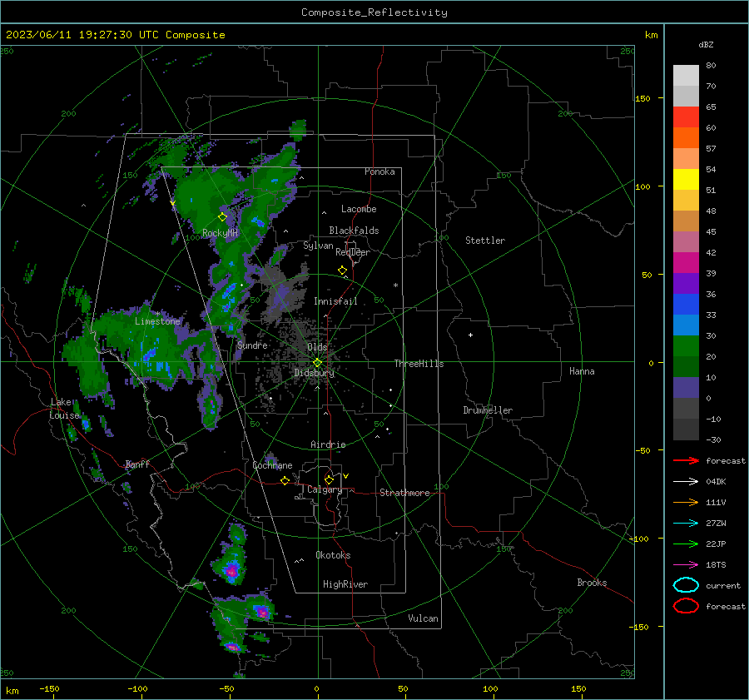Image resolution: width=749 pixels, height=700 pixels.
Task: Click the Blackfalds town label
Action: point(354,231)
